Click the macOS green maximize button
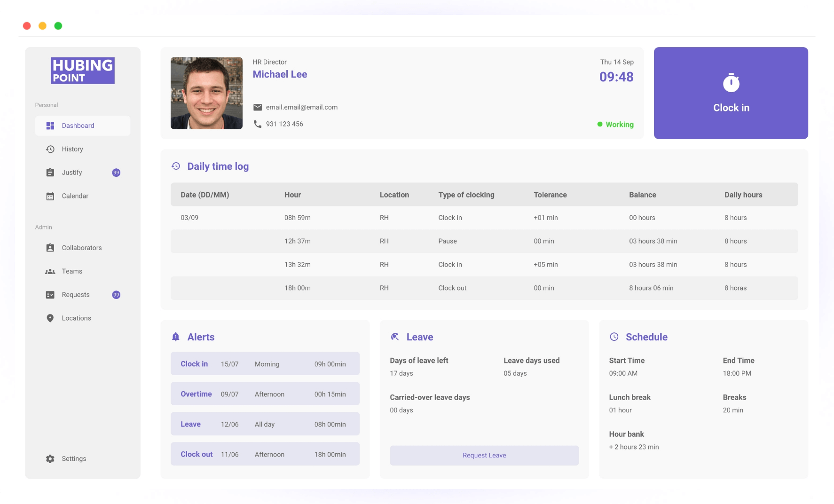Viewport: 834px width, 504px height. (x=58, y=26)
